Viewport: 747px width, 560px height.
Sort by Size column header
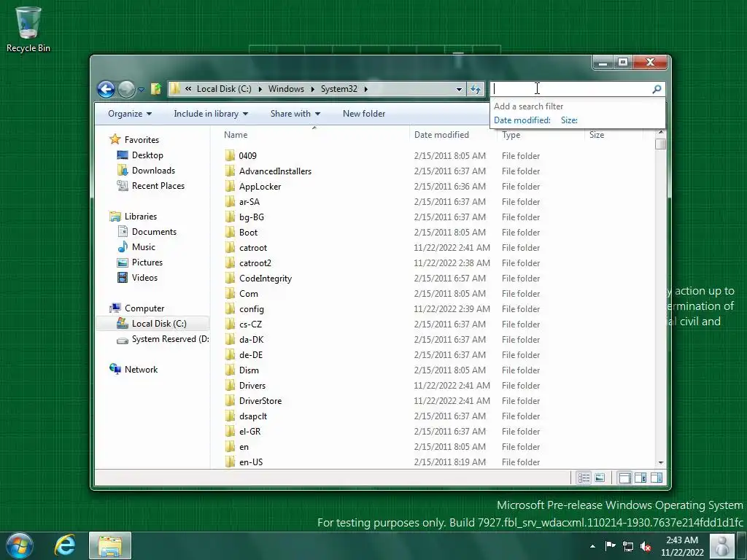coord(614,135)
